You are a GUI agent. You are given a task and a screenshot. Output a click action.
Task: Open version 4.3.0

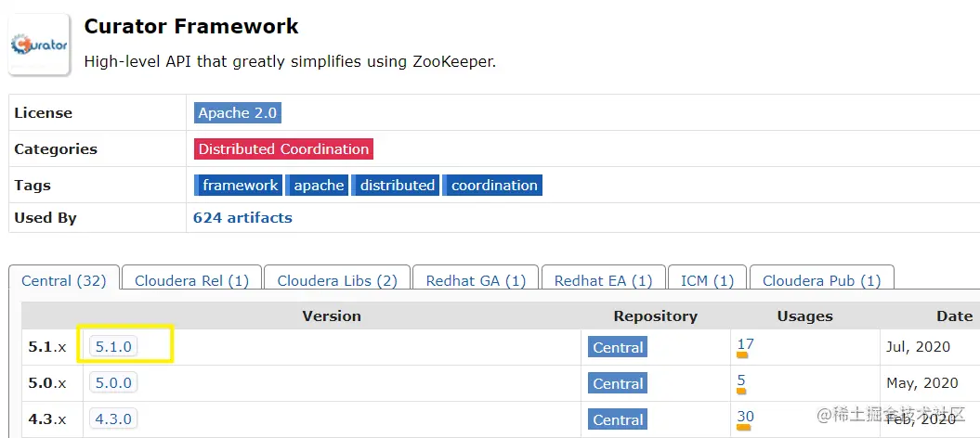[113, 419]
